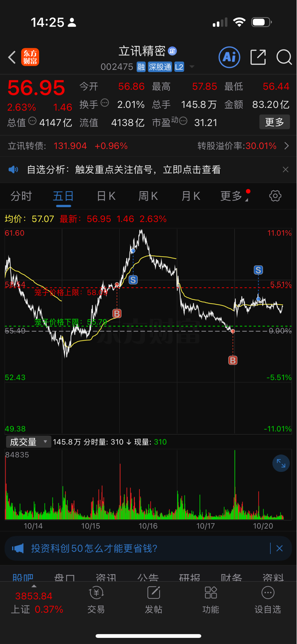Open the 财务 tab
The width and height of the screenshot is (297, 644).
click(231, 577)
